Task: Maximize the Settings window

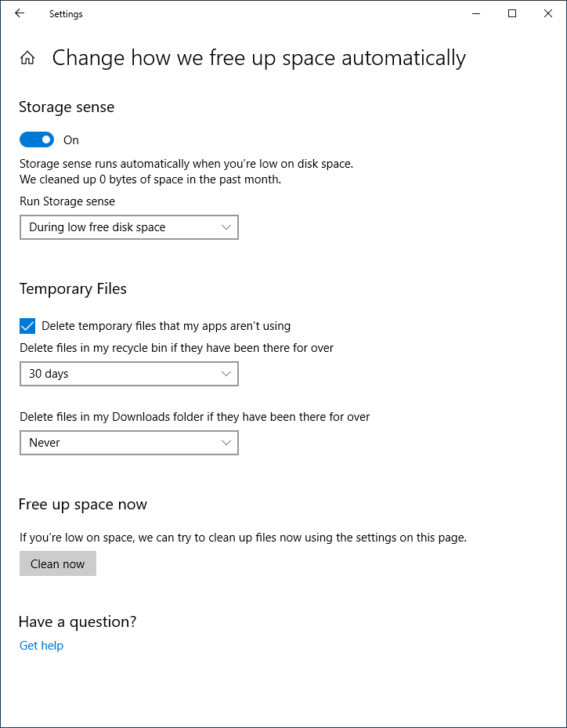Action: coord(512,14)
